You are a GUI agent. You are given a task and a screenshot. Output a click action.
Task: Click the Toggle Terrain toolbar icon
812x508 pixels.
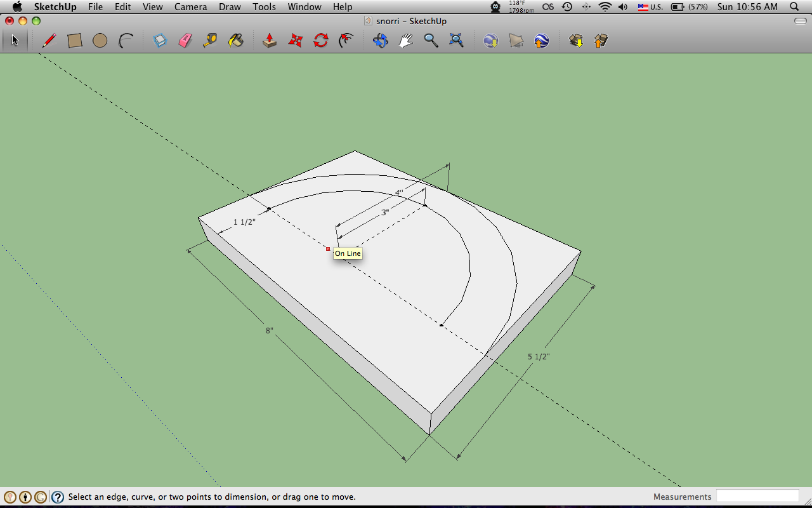pos(516,41)
